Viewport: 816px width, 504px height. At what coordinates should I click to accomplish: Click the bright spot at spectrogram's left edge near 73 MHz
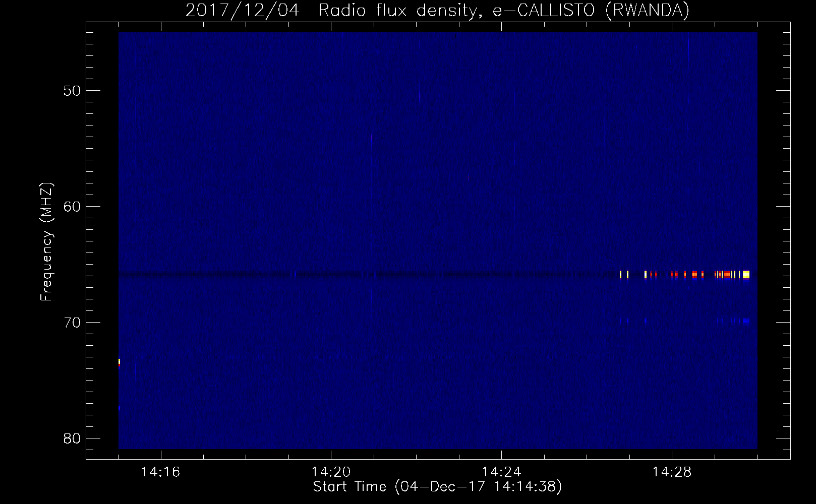119,362
